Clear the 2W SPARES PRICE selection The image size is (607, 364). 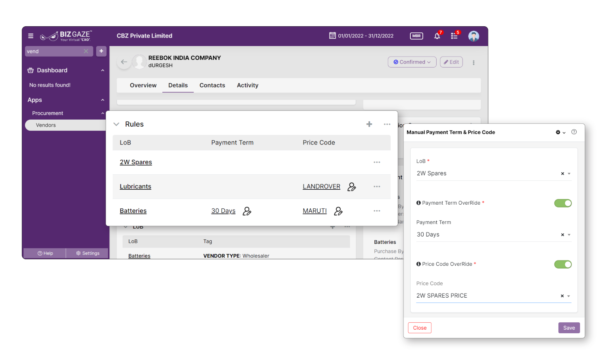562,296
